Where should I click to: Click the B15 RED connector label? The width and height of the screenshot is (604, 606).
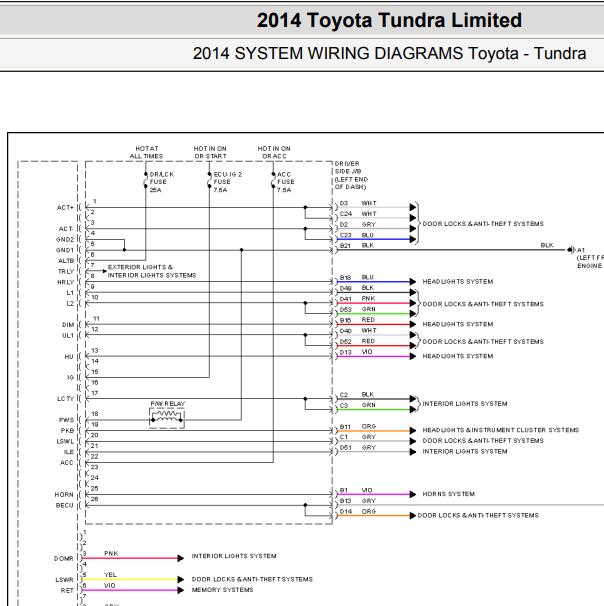pos(357,320)
